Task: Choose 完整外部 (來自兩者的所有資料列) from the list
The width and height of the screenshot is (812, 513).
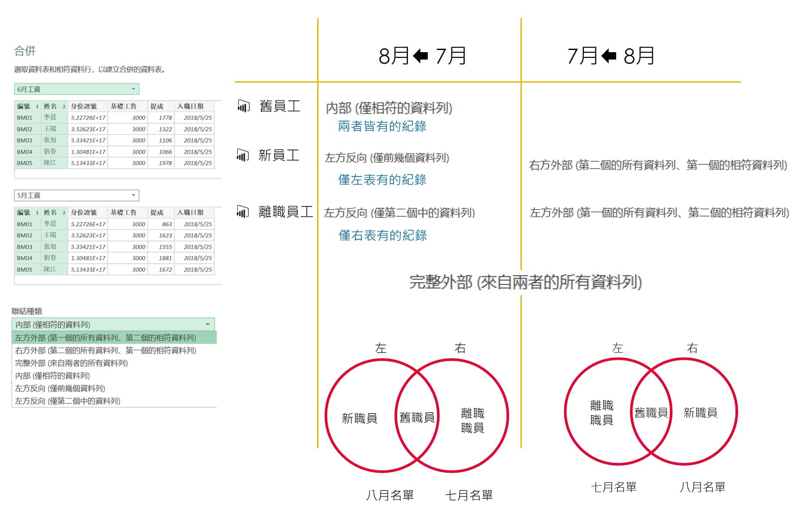Action: (x=72, y=363)
